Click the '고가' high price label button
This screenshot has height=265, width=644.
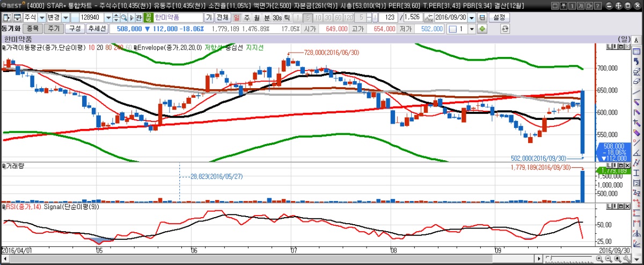(x=359, y=28)
